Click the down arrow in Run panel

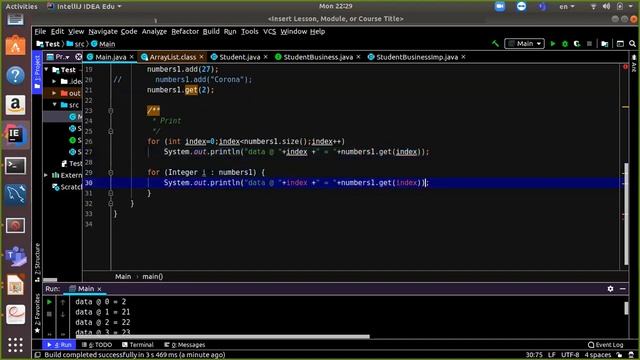(x=63, y=314)
